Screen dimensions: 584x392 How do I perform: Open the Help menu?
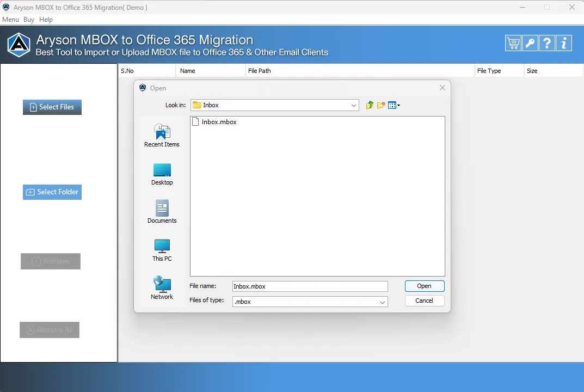coord(46,20)
